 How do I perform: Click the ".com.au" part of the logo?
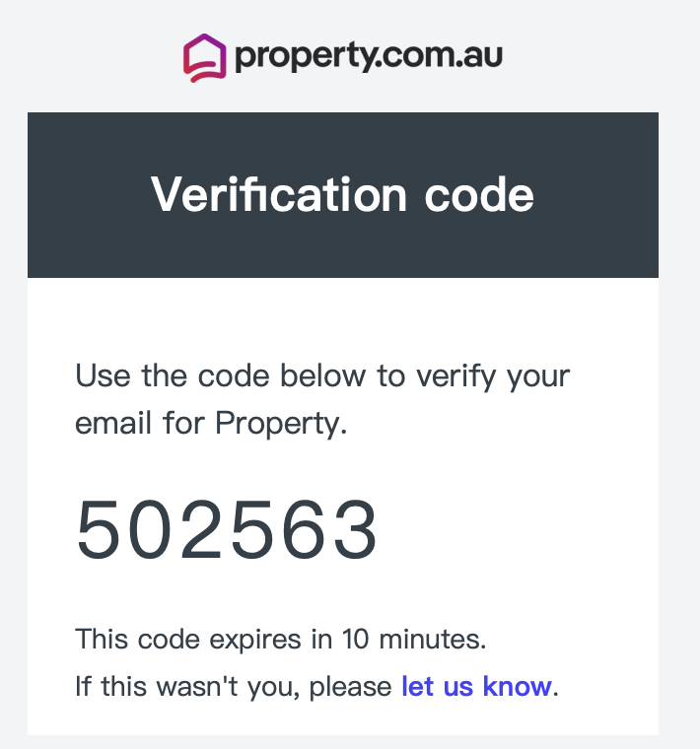[x=440, y=55]
